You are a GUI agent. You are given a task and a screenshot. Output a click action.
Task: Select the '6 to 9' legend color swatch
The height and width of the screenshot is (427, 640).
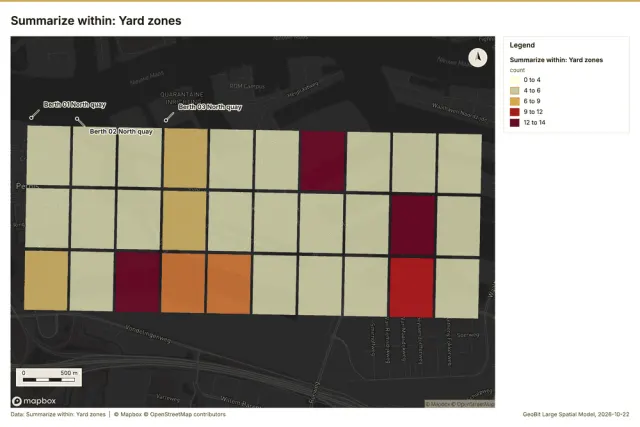point(515,101)
